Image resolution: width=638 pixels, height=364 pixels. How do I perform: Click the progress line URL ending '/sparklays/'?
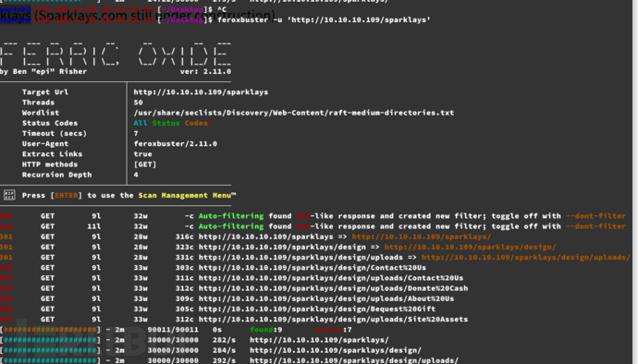pyautogui.click(x=319, y=340)
